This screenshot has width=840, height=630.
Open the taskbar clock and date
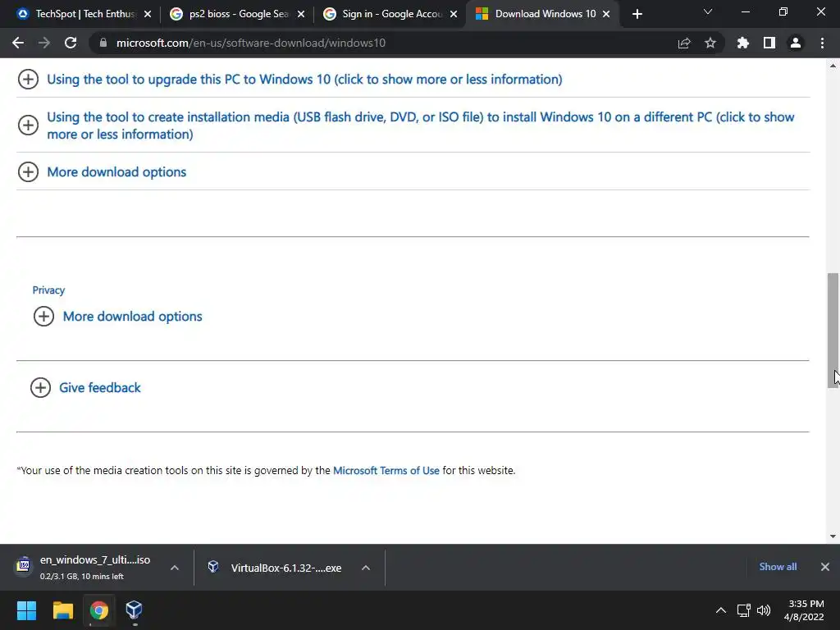[804, 610]
